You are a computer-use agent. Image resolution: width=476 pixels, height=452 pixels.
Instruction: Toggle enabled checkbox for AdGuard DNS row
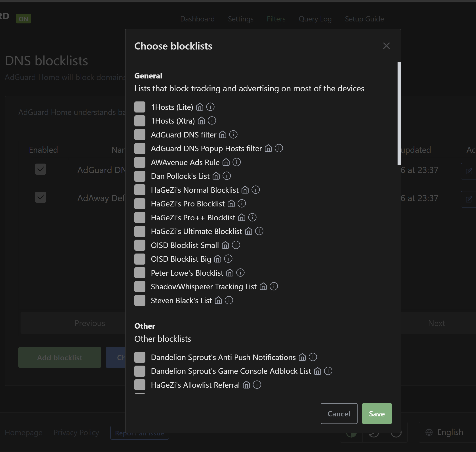coord(40,169)
